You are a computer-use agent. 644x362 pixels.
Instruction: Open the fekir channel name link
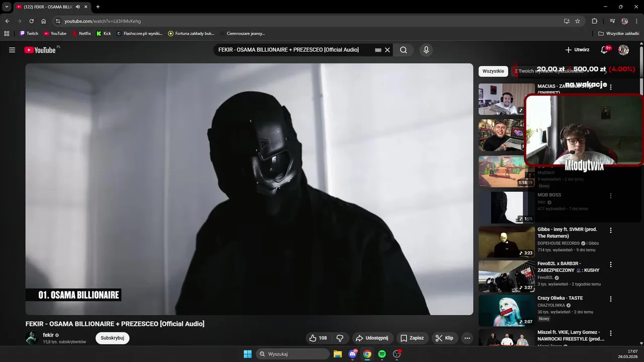(x=48, y=335)
